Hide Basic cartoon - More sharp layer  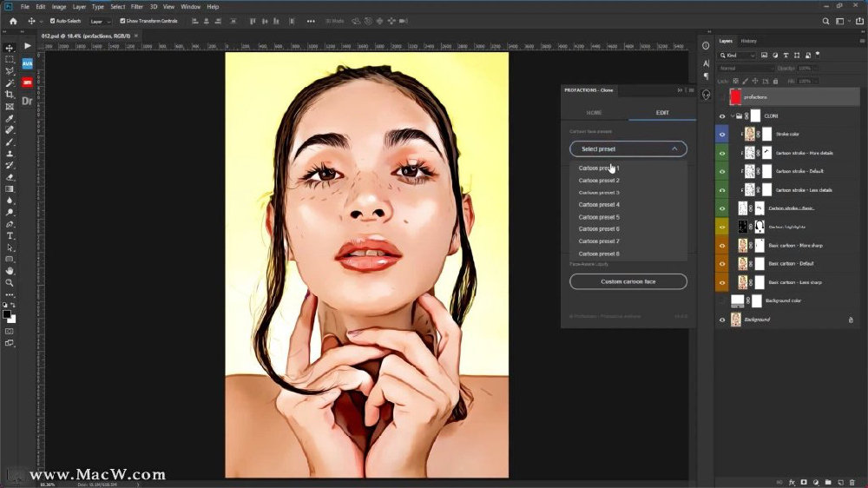722,246
